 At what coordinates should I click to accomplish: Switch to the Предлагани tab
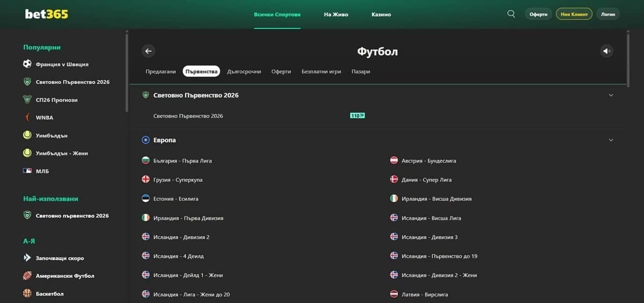click(x=161, y=71)
